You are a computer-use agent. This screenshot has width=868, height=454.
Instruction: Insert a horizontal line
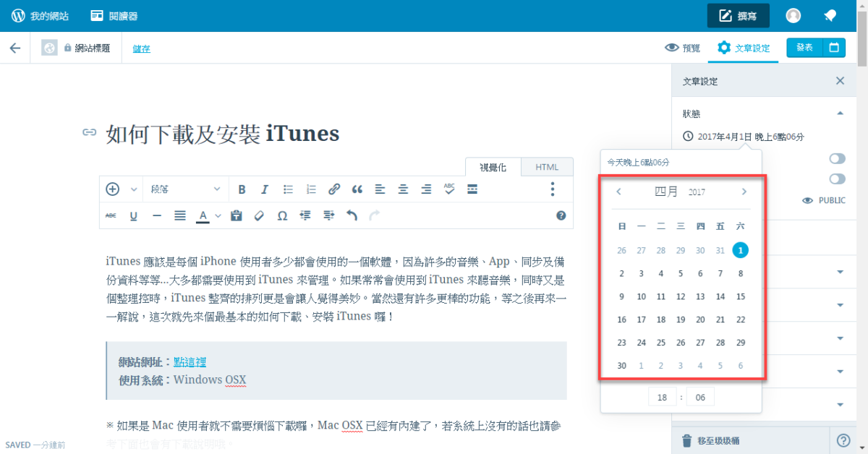pos(157,215)
